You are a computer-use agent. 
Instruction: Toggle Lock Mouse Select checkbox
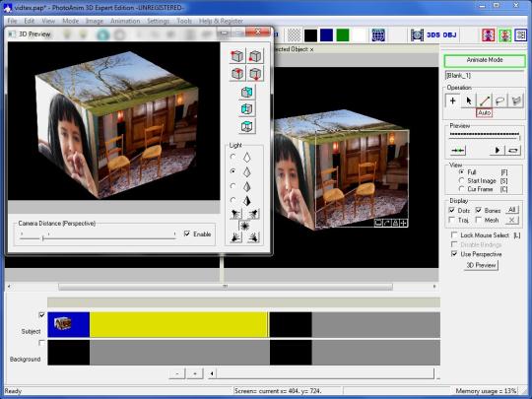454,234
